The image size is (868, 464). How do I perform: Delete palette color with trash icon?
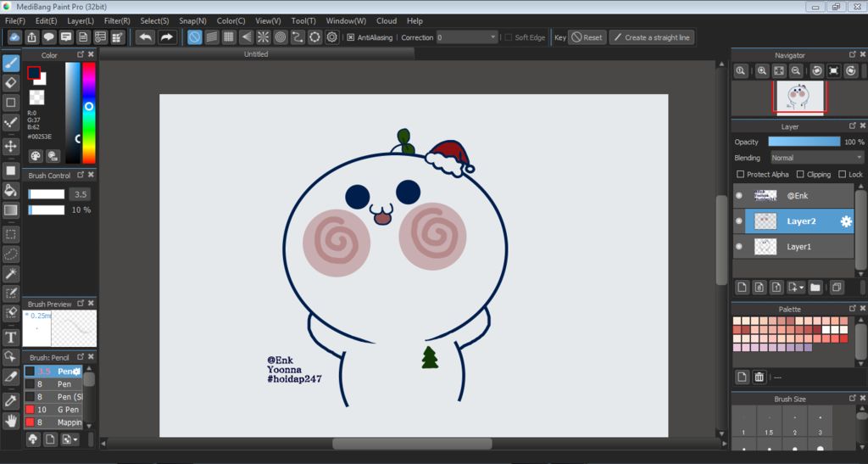[x=759, y=377]
